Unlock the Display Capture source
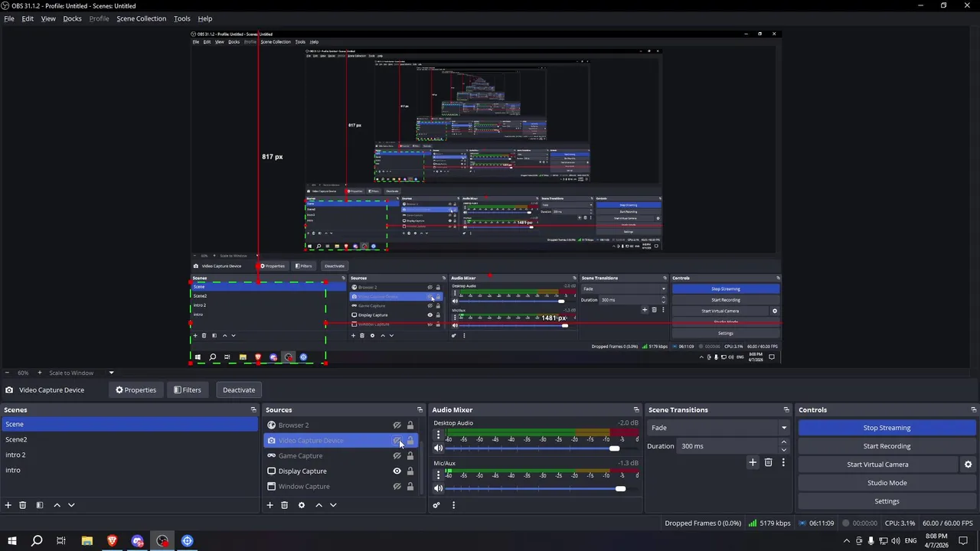Viewport: 980px width, 551px height. 410,471
